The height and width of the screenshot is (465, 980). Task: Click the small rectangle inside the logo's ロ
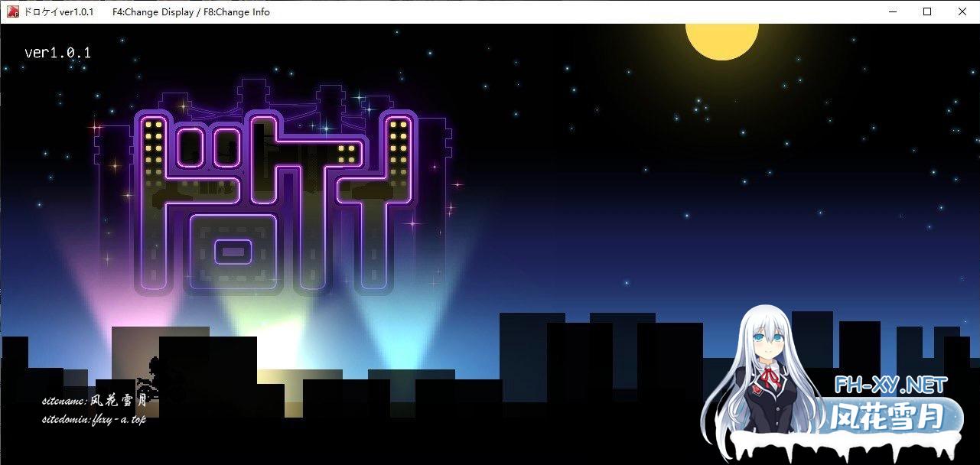coord(233,251)
